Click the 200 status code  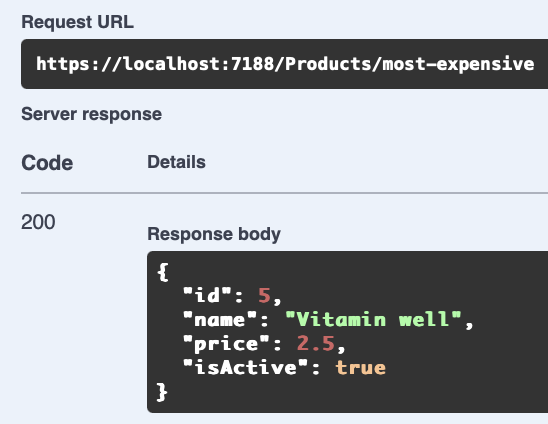point(38,222)
